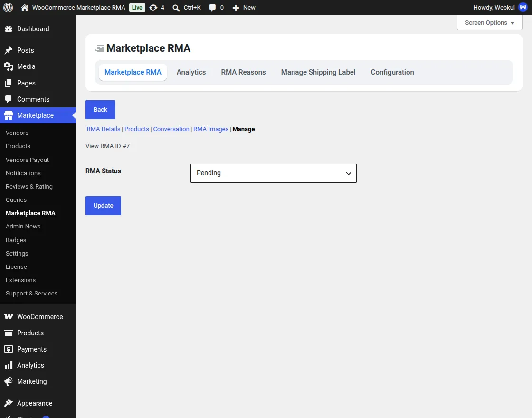This screenshot has width=532, height=418.
Task: Open the Configuration tab
Action: click(392, 72)
